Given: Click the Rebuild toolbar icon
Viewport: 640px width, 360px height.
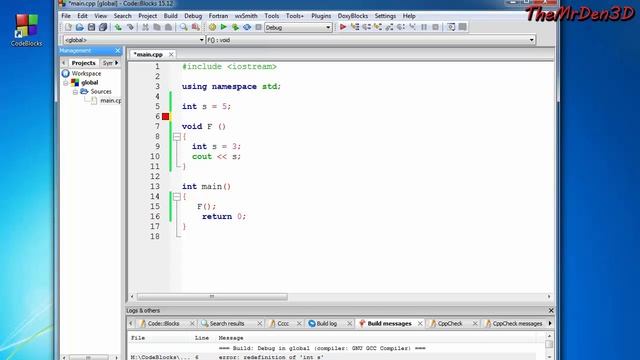Looking at the screenshot, I should (x=247, y=27).
